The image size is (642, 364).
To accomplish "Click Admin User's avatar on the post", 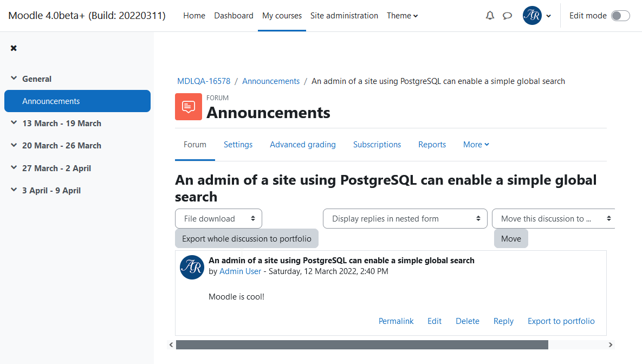I will pyautogui.click(x=192, y=268).
